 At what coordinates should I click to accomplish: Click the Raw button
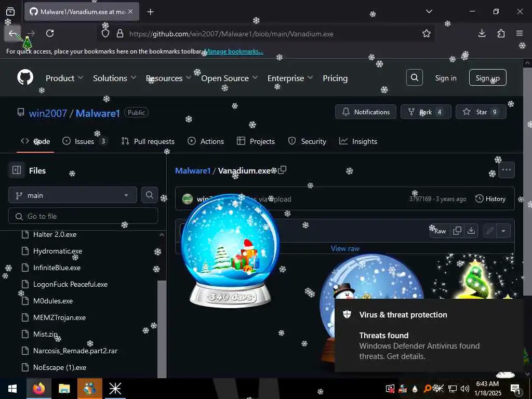440,231
